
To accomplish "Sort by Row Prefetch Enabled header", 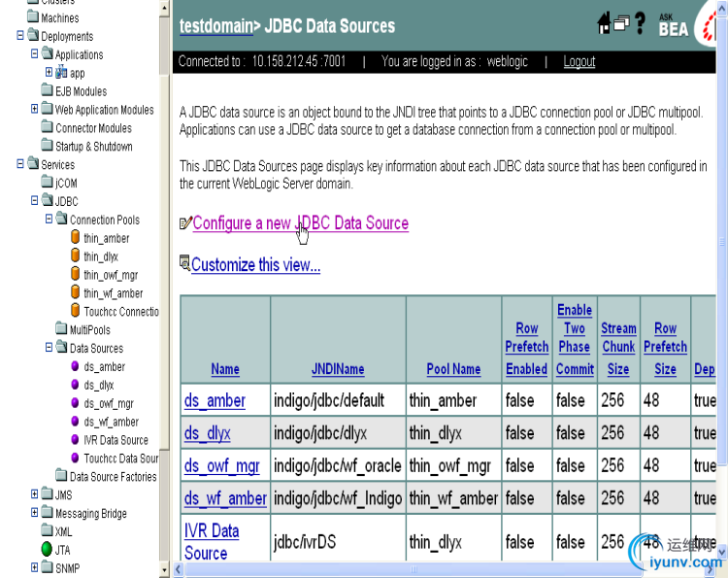I will tap(526, 349).
